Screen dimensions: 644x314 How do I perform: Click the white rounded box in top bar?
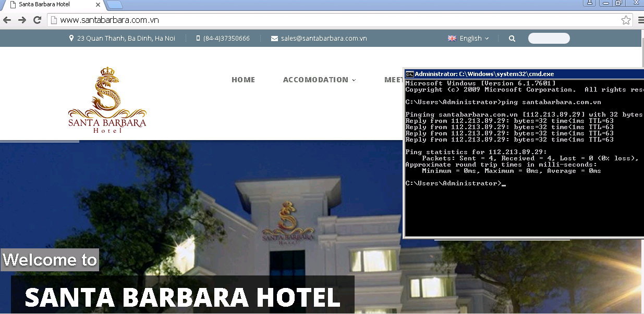coord(549,39)
